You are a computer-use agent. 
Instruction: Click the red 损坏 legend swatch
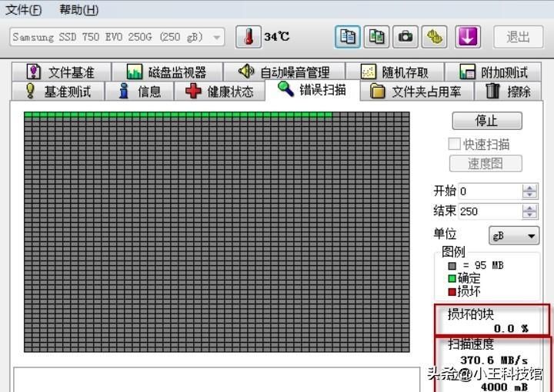tap(452, 291)
